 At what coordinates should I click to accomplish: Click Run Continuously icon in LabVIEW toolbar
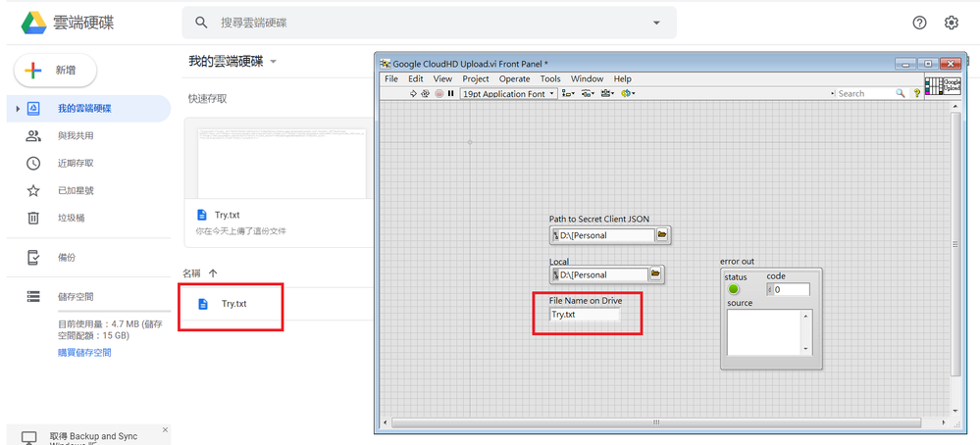(426, 94)
